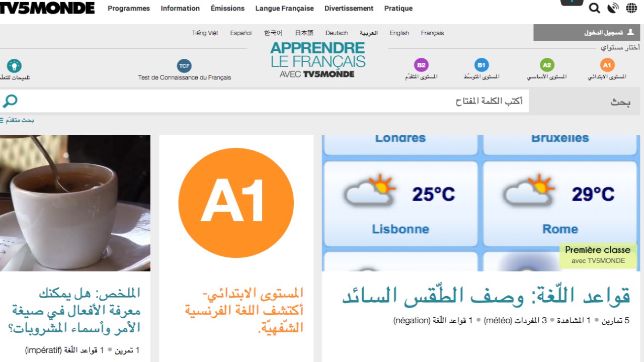Viewport: 644px width, 362px height.
Task: Select the green A2 level badge
Action: click(547, 65)
